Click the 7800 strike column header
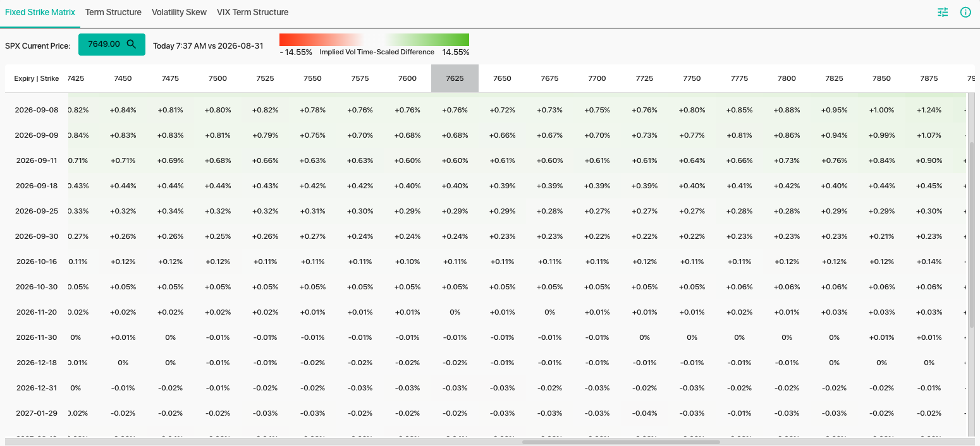 click(787, 78)
